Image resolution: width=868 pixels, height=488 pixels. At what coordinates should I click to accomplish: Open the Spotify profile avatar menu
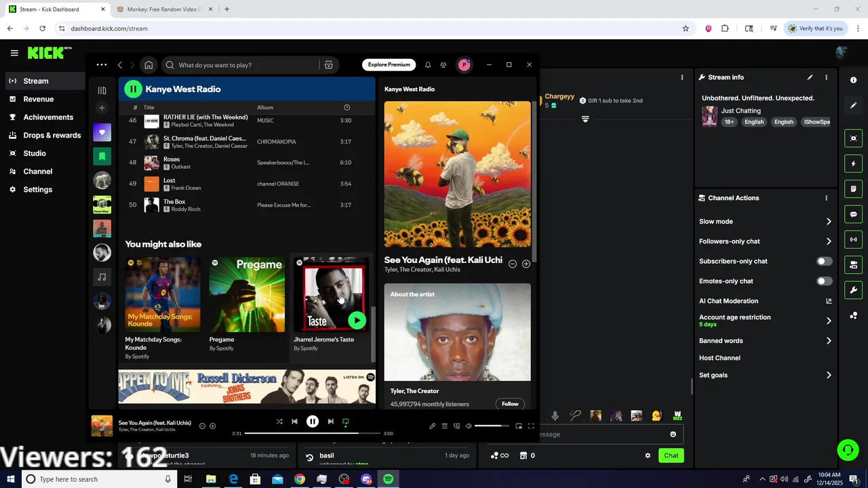(465, 65)
